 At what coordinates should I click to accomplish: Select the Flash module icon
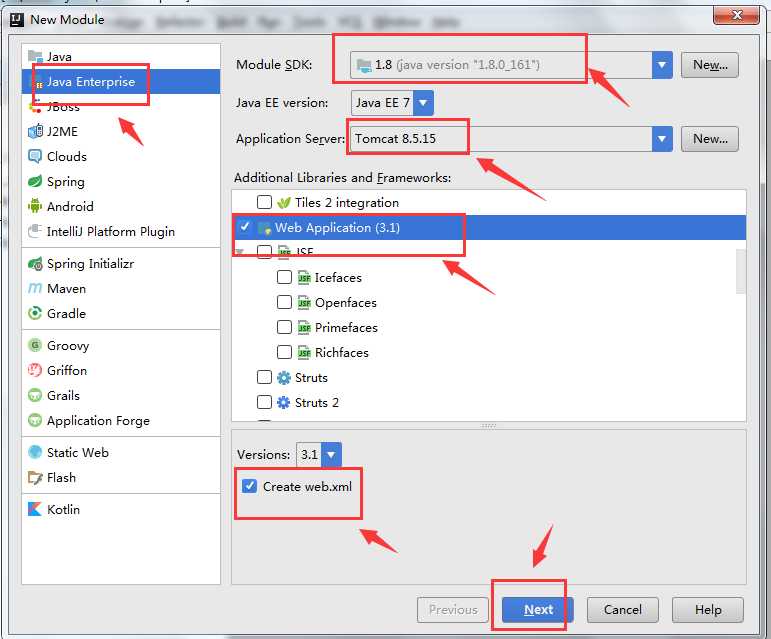(x=35, y=477)
